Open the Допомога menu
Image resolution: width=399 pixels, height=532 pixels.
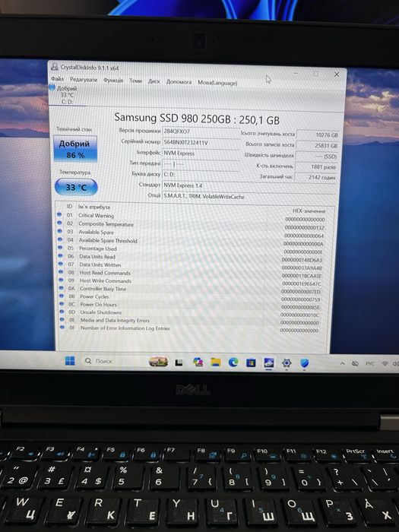[179, 82]
